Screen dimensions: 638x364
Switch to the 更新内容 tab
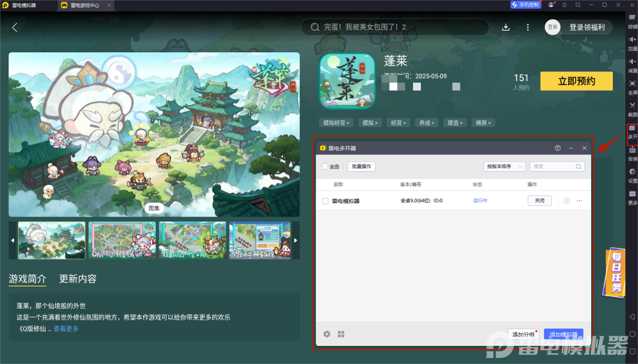coord(77,279)
